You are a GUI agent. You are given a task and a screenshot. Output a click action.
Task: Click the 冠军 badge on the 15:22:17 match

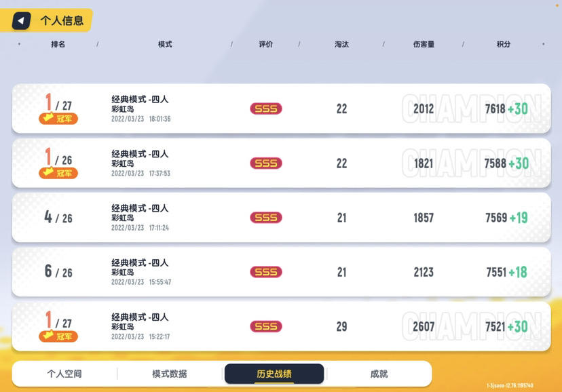tap(58, 336)
